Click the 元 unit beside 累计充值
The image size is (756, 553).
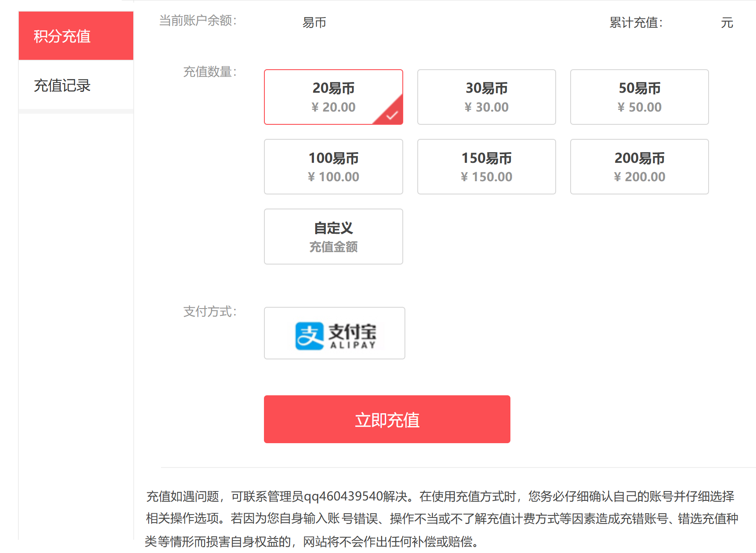(727, 22)
